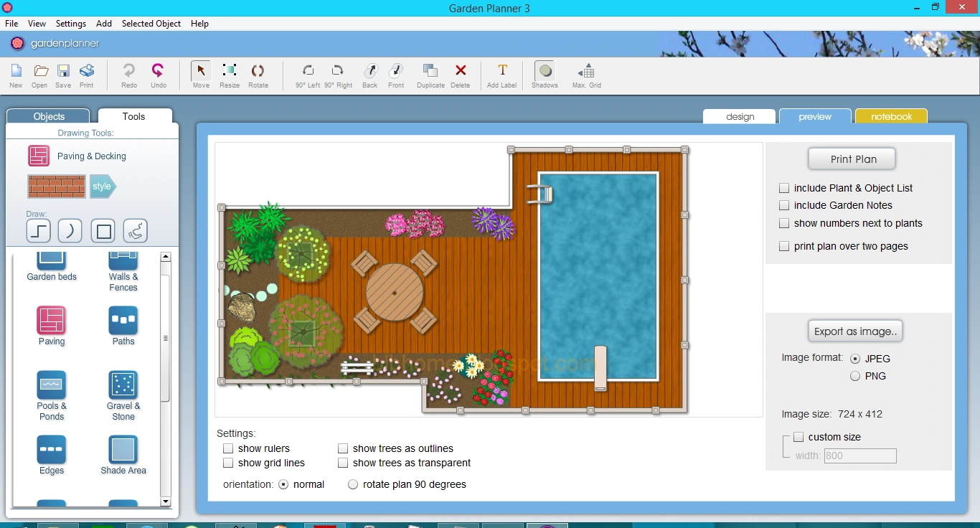Click the Max. Grid icon

click(x=587, y=75)
